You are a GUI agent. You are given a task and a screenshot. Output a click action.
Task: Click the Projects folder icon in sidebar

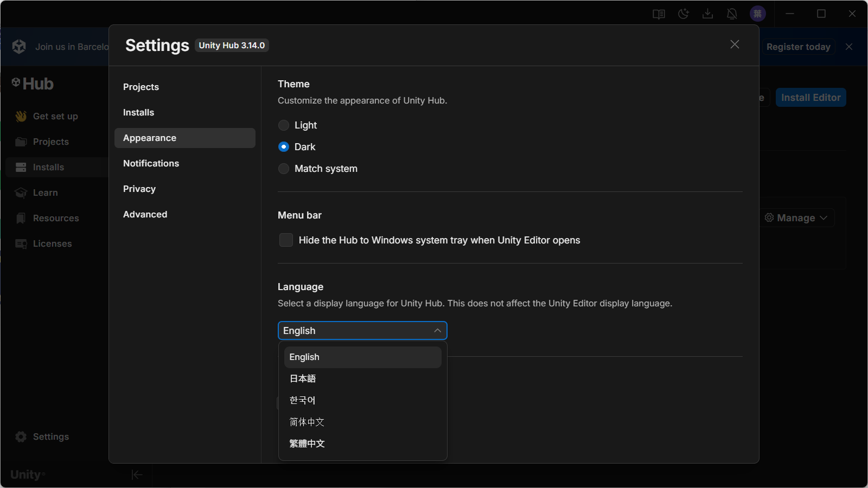[21, 142]
